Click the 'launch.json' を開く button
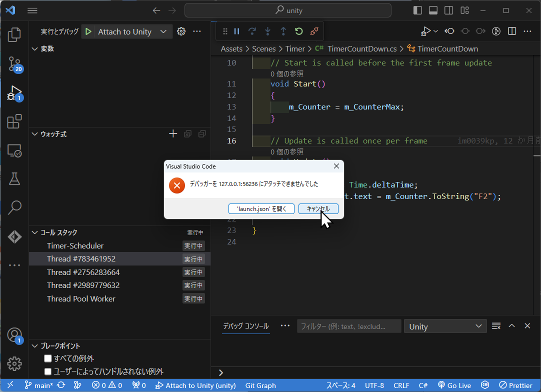The image size is (541, 392). coord(261,208)
